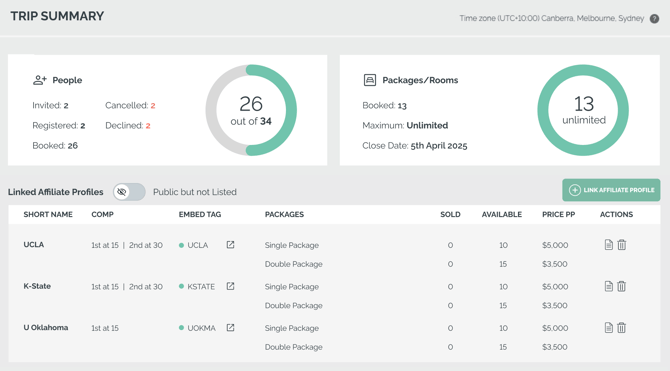
Task: Click UCLA's Double Package entry
Action: [x=294, y=264]
